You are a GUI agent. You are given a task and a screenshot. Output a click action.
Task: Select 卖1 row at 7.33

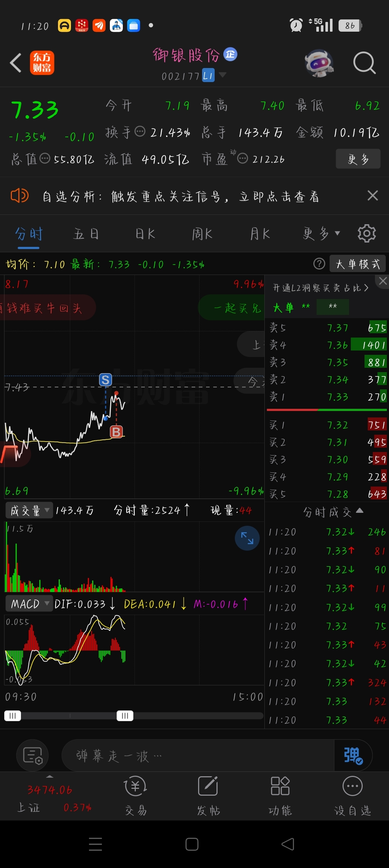click(328, 397)
